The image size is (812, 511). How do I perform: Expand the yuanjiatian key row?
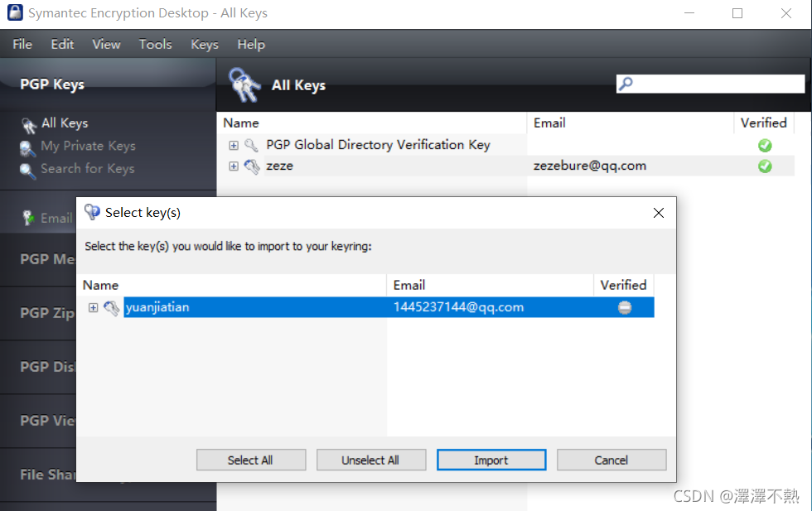pos(93,307)
